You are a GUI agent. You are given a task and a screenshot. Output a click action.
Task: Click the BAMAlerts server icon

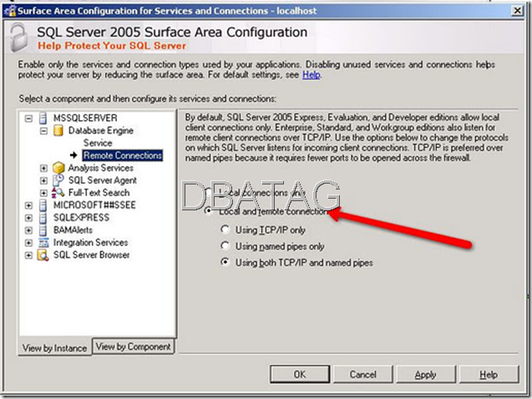43,230
